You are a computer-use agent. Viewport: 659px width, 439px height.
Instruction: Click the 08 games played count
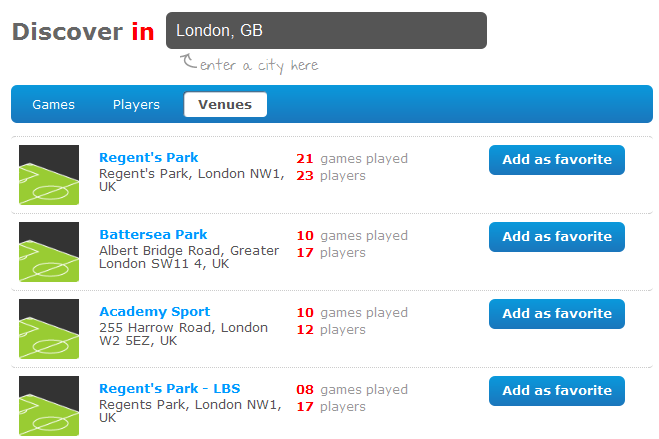click(352, 389)
